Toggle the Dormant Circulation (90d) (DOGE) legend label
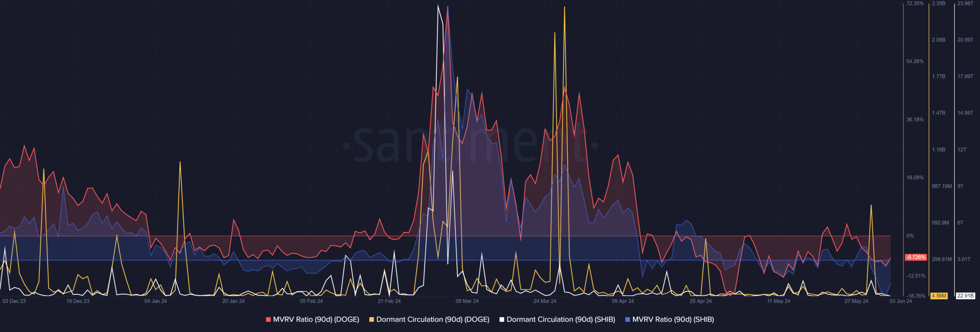The width and height of the screenshot is (980, 332). [x=433, y=319]
